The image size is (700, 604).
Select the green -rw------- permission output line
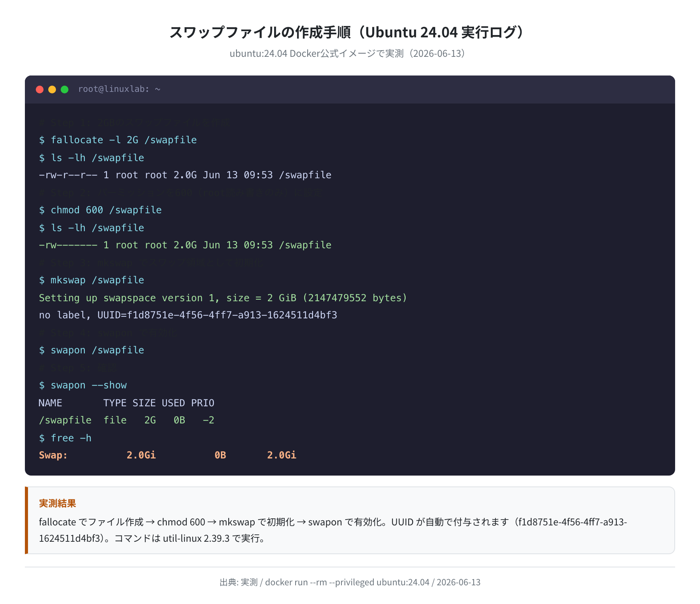point(185,245)
